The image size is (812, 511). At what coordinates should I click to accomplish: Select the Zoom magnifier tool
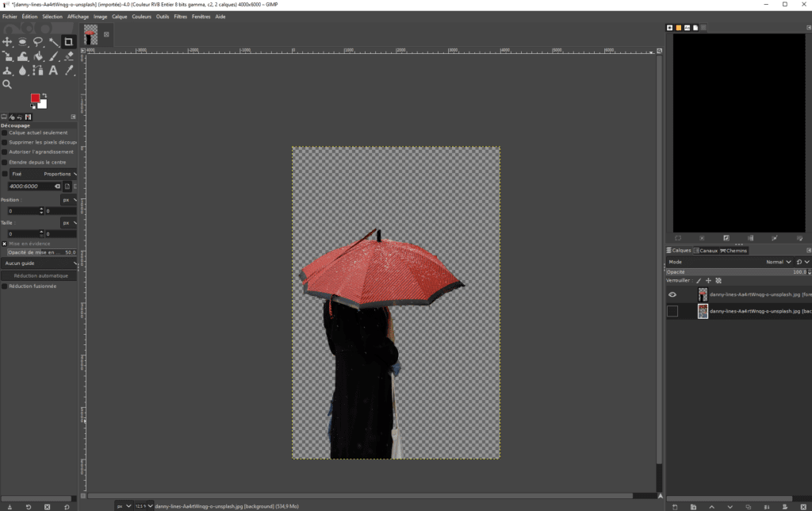click(7, 84)
